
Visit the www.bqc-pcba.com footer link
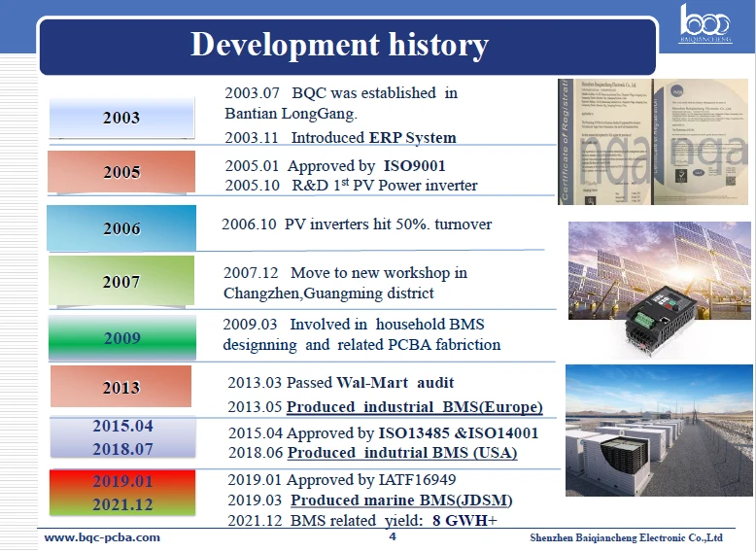point(102,537)
